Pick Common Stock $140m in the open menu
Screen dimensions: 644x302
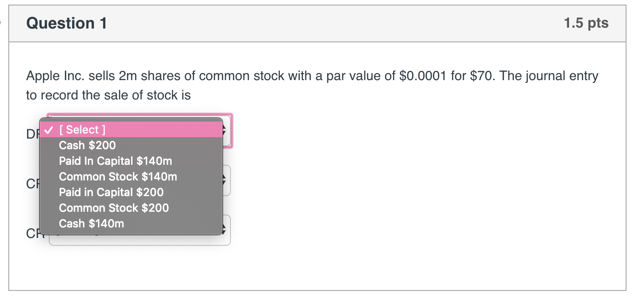coord(118,176)
